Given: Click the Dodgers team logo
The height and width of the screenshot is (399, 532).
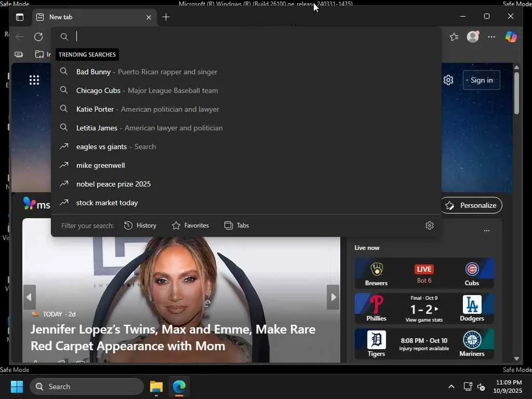Looking at the screenshot, I should (x=472, y=304).
